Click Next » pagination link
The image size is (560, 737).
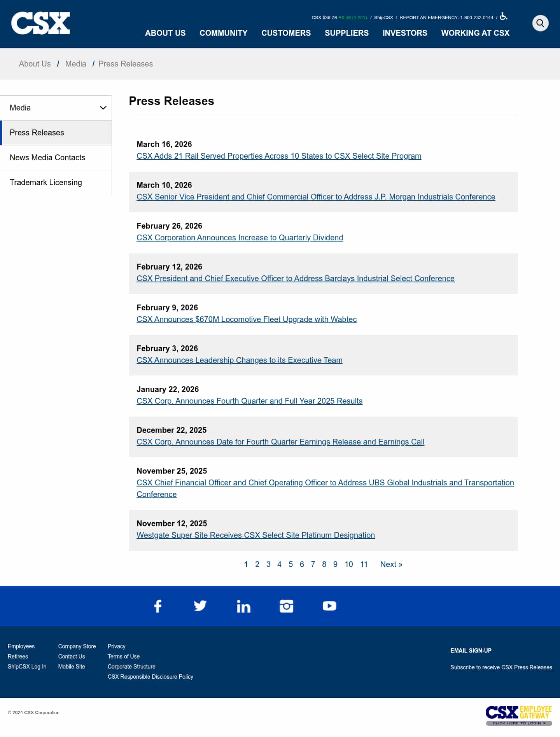391,564
